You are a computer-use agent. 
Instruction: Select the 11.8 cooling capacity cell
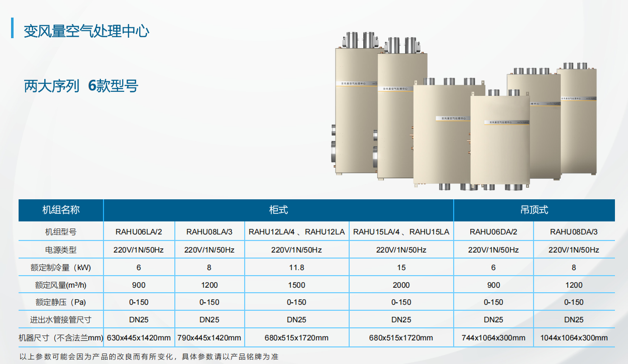296,267
